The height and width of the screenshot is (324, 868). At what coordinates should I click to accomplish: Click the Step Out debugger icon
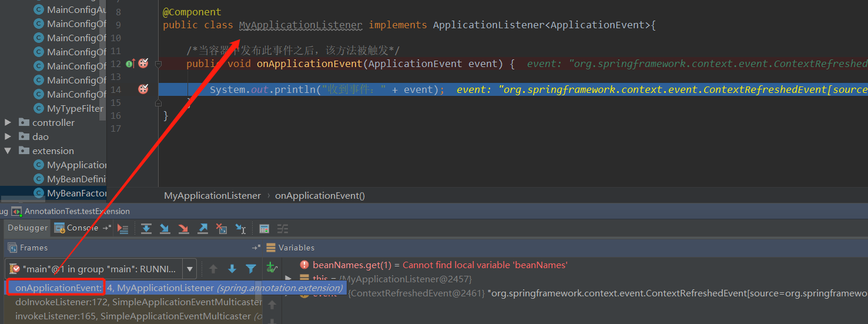203,228
